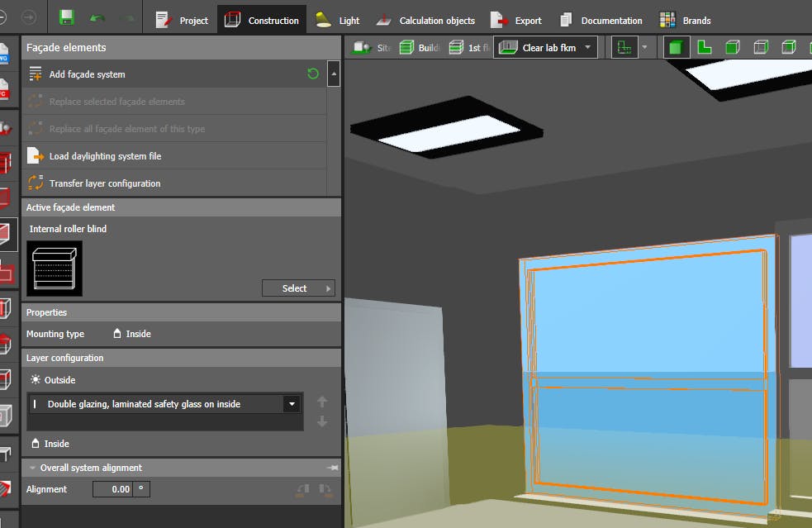Viewport: 812px width, 528px height.
Task: Click Transfer layer configuration
Action: [174, 183]
